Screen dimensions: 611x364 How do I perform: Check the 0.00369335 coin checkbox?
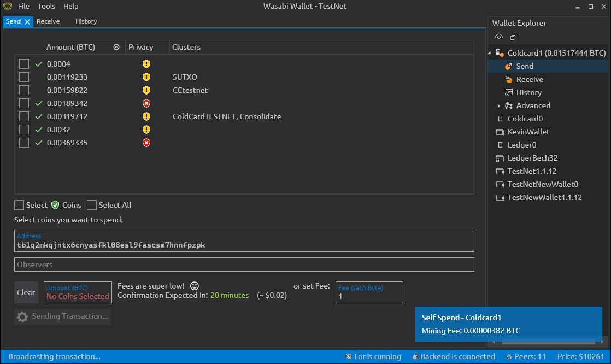(x=24, y=143)
